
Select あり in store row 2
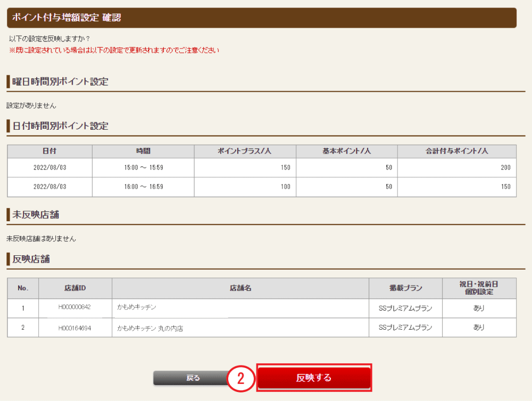pos(479,328)
